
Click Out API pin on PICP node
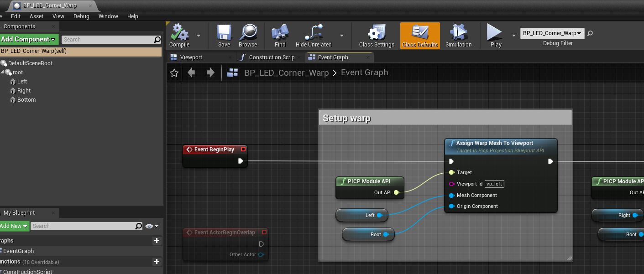(397, 192)
